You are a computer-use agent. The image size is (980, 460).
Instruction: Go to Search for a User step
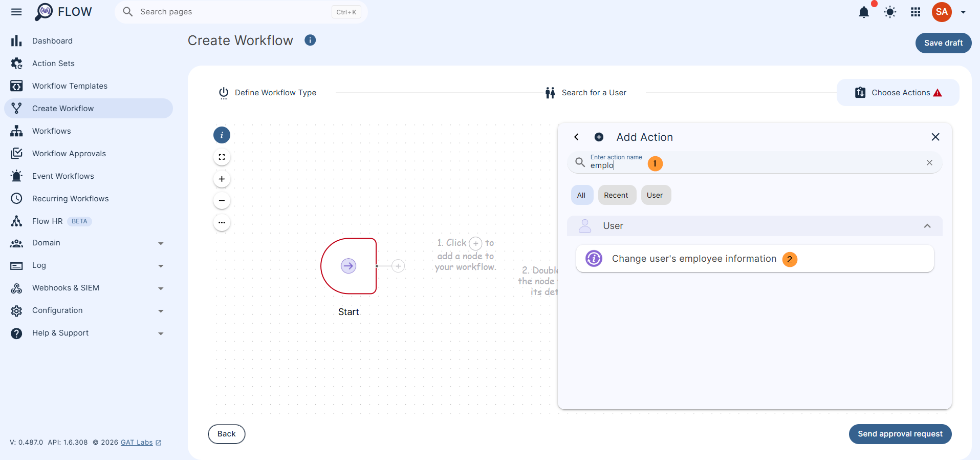(586, 93)
